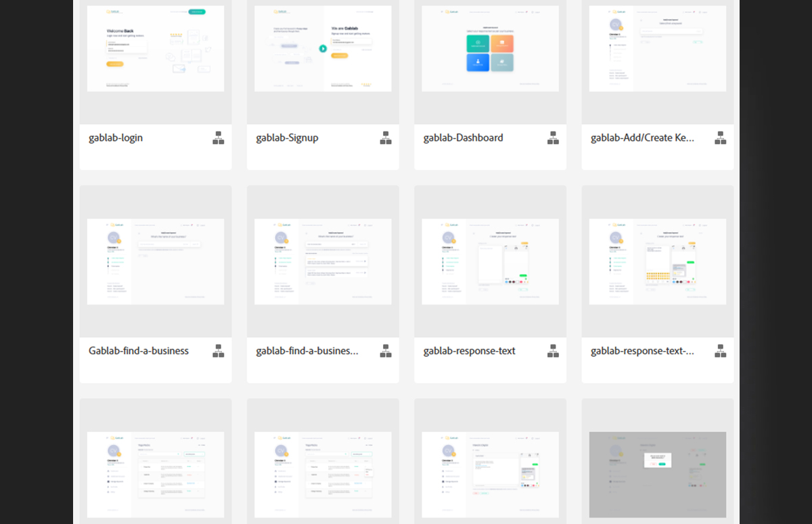Click the prototype icon beside Gablab-find-a-business

(219, 351)
